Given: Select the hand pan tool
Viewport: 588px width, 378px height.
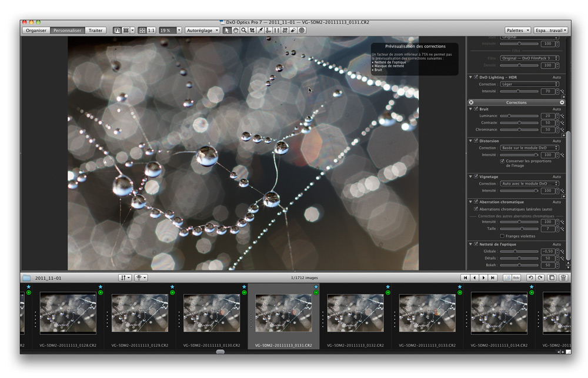Looking at the screenshot, I should [x=235, y=31].
